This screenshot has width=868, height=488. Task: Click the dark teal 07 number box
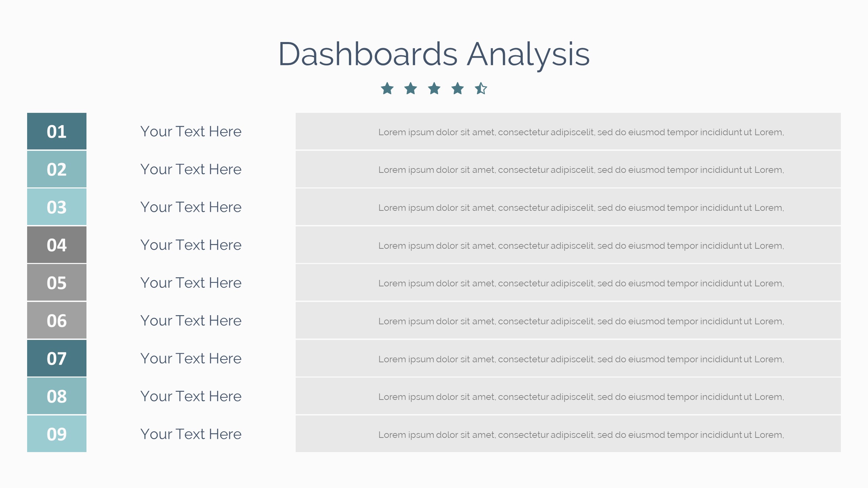click(x=57, y=358)
